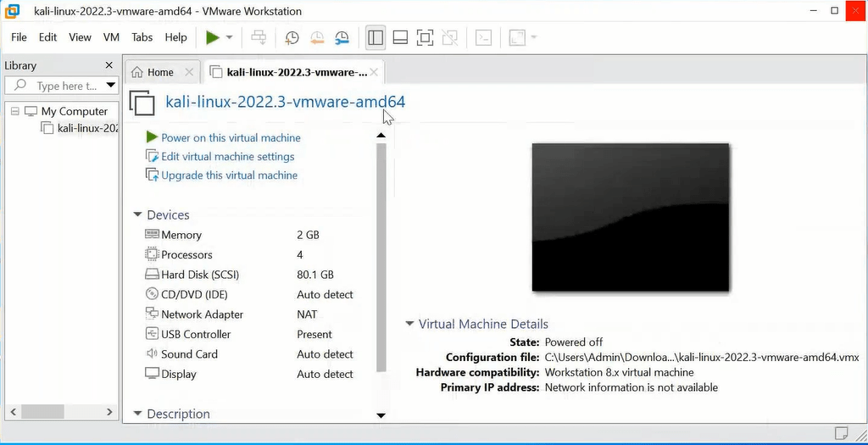Viewport: 868px width, 445px height.
Task: Click the Revert to snapshot icon
Action: 317,37
